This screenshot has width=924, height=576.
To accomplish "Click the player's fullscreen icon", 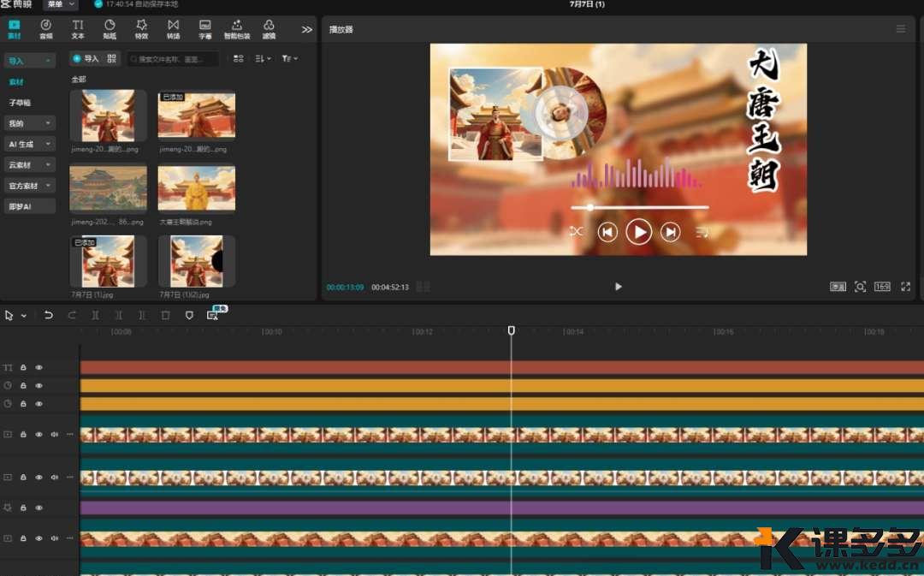I will tap(905, 287).
